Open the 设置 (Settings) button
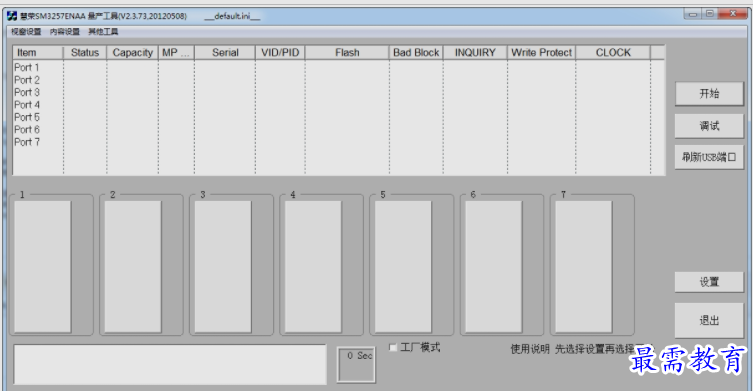 pyautogui.click(x=709, y=282)
